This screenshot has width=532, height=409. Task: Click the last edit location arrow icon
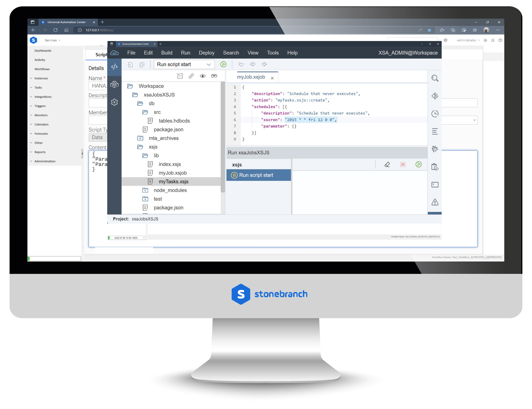241,64
